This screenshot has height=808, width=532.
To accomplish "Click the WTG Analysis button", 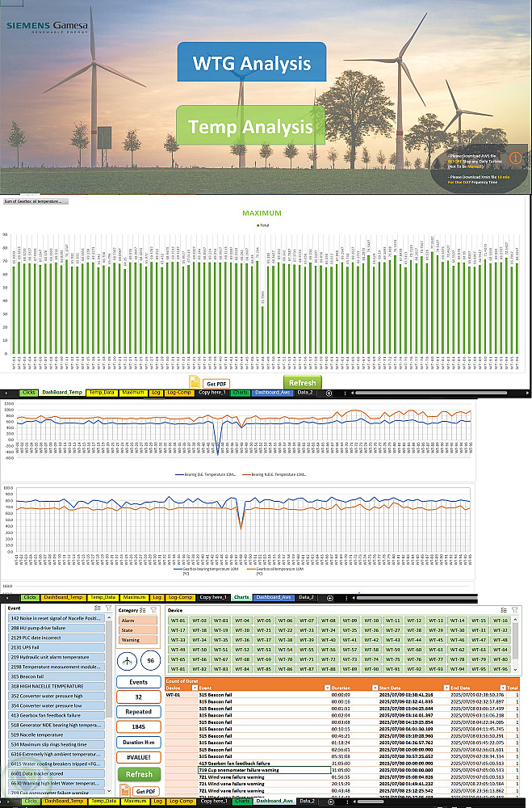I will (252, 62).
